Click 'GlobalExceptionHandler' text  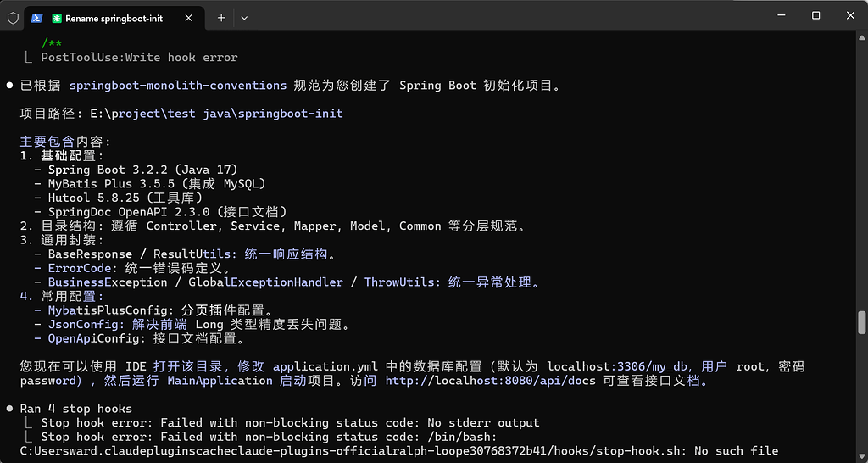point(265,283)
